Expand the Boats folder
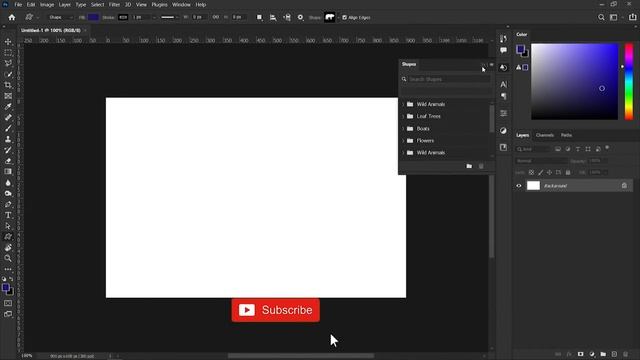Image resolution: width=640 pixels, height=360 pixels. pyautogui.click(x=403, y=129)
